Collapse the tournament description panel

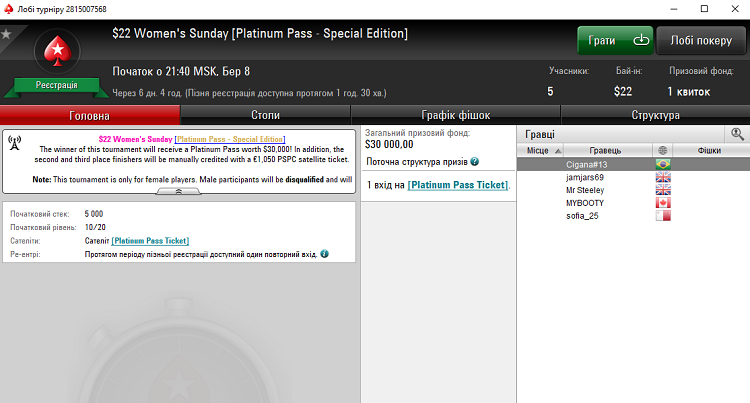click(x=178, y=191)
